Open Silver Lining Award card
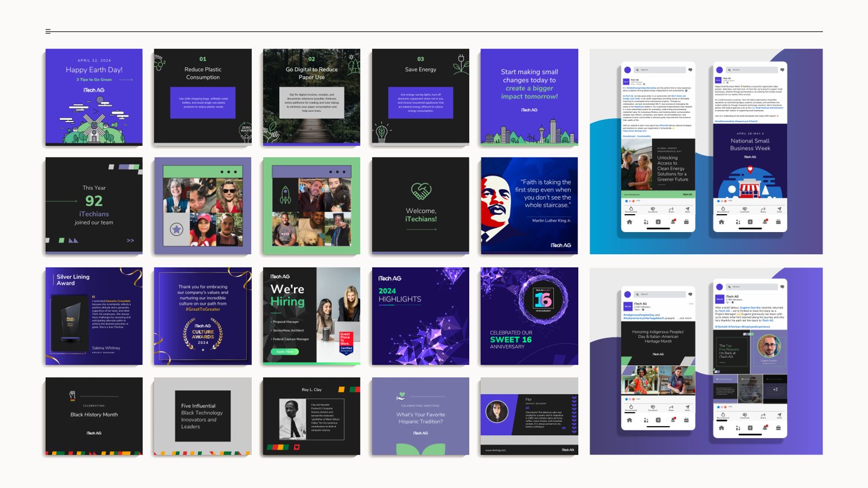The height and width of the screenshot is (488, 868). [x=94, y=316]
